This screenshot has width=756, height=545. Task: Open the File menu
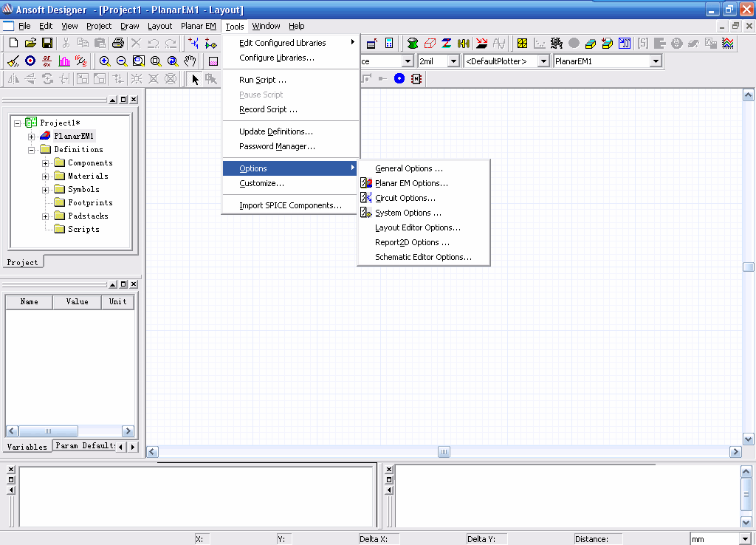(24, 26)
